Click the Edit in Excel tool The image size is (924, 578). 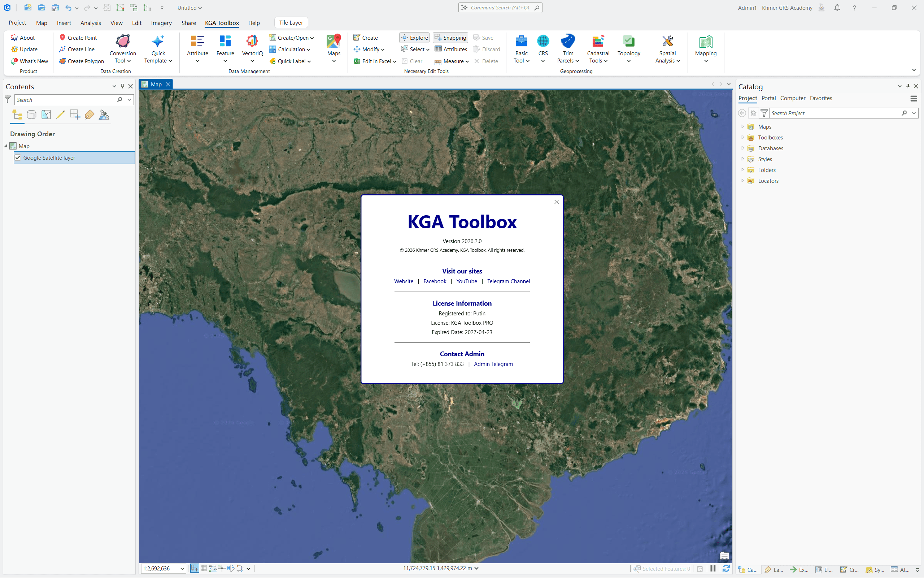pyautogui.click(x=375, y=61)
